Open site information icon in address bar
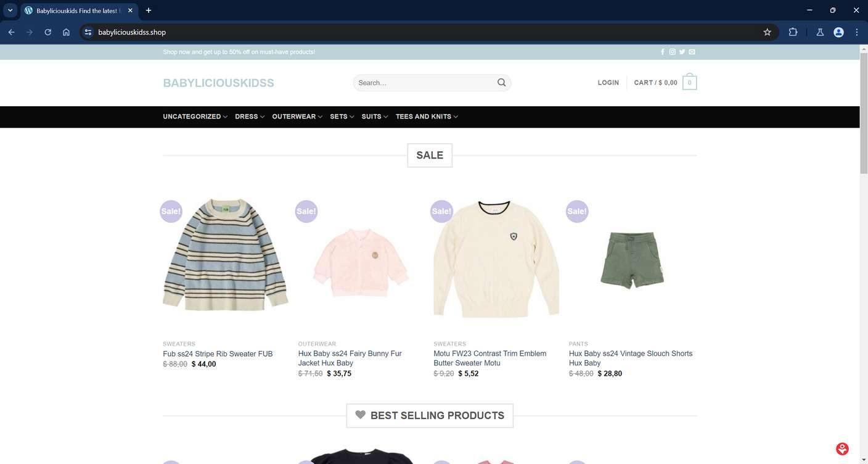This screenshot has height=464, width=868. (x=88, y=32)
